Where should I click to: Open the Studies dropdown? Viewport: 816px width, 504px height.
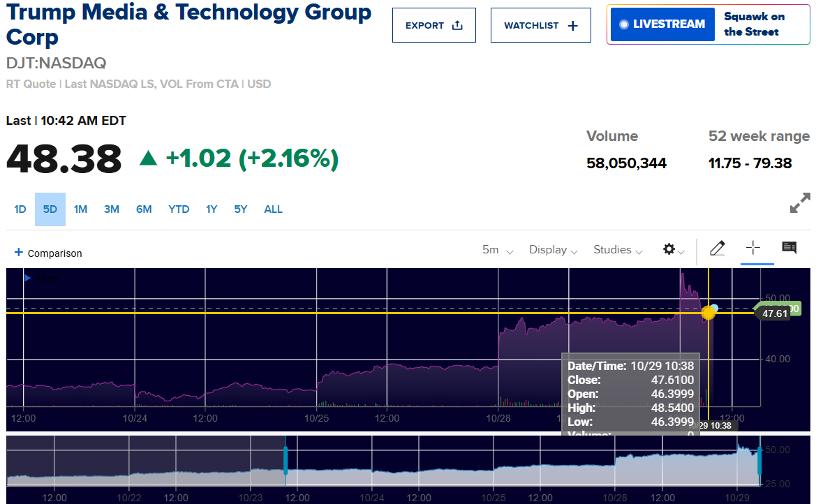click(x=618, y=250)
